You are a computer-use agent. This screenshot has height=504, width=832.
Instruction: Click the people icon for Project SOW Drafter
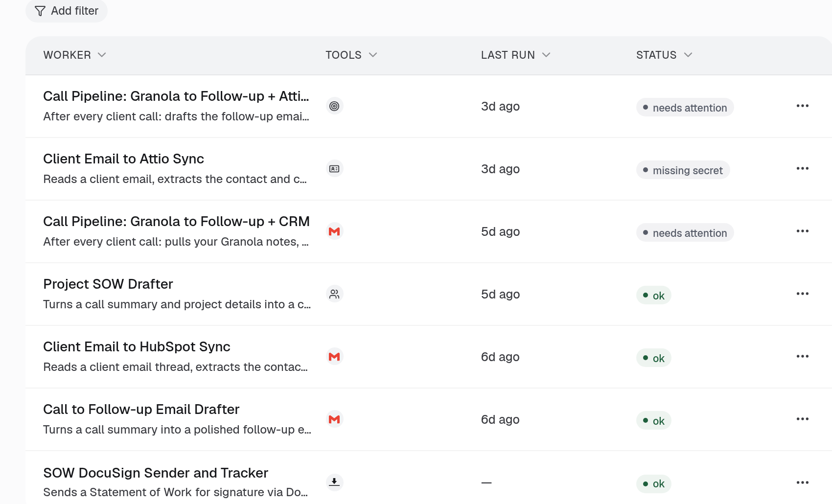(x=334, y=294)
